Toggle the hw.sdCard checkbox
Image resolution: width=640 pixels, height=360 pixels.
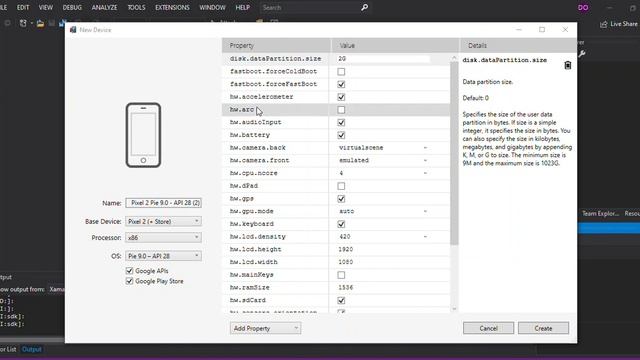341,300
